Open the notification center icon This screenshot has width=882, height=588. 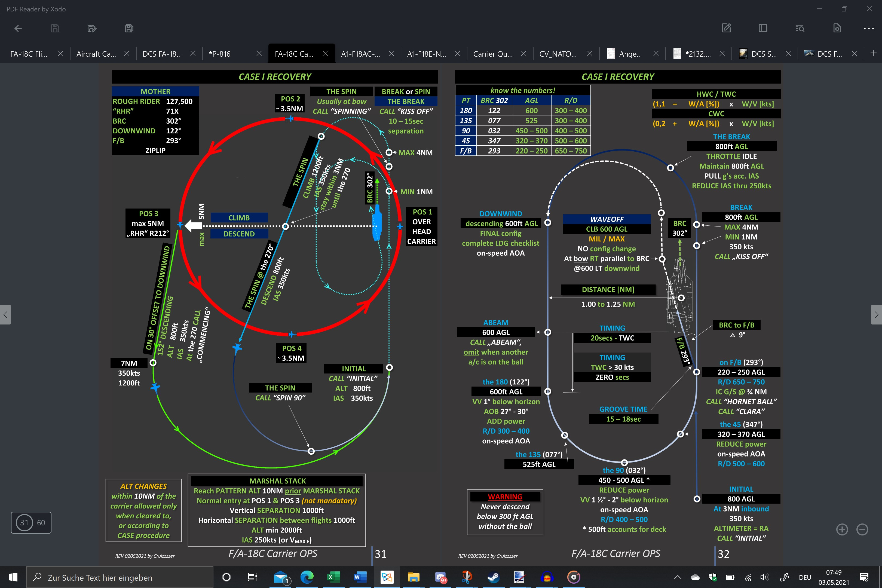(864, 577)
